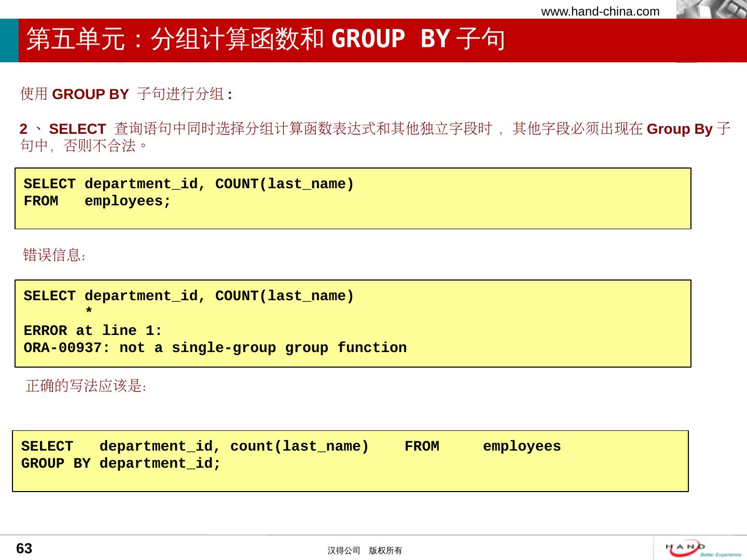Click the page number 63
This screenshot has width=747, height=560.
point(24,549)
